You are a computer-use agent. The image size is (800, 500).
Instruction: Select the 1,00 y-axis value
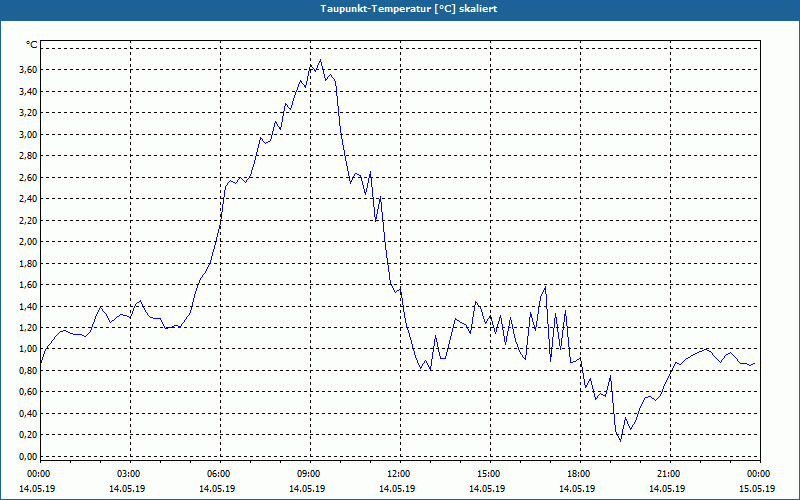[x=29, y=349]
